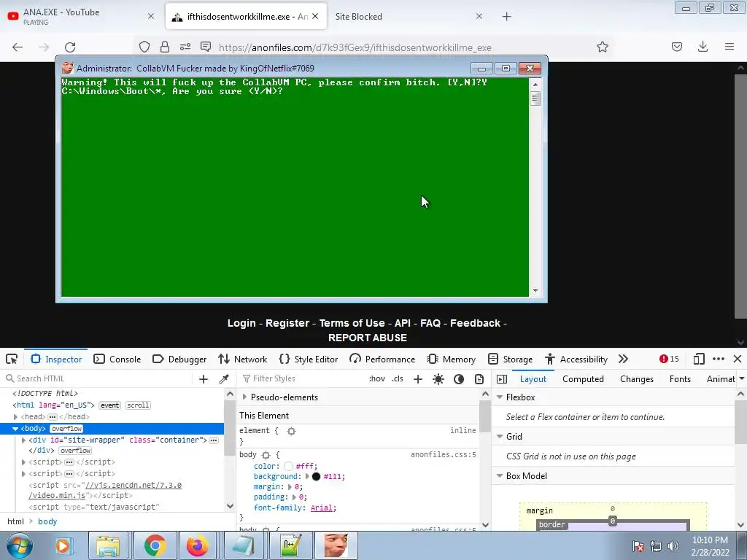Open the Login link
Viewport: 747px width, 560px height.
point(241,323)
